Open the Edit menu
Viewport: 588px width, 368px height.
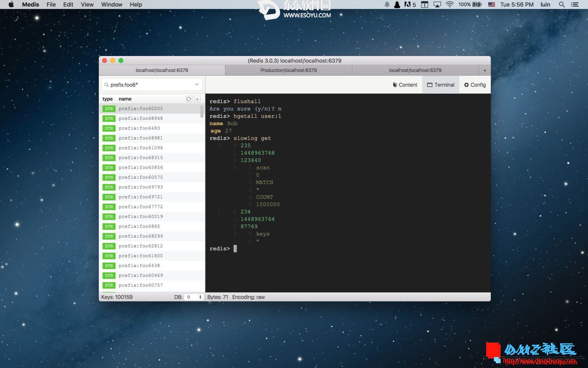[68, 4]
